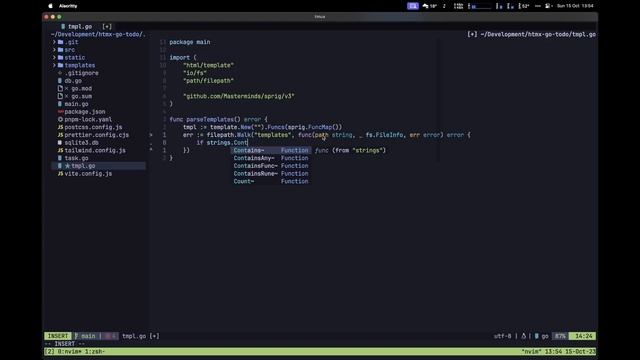This screenshot has width=640, height=360.
Task: Click "package main" line in editor
Action: click(x=190, y=42)
